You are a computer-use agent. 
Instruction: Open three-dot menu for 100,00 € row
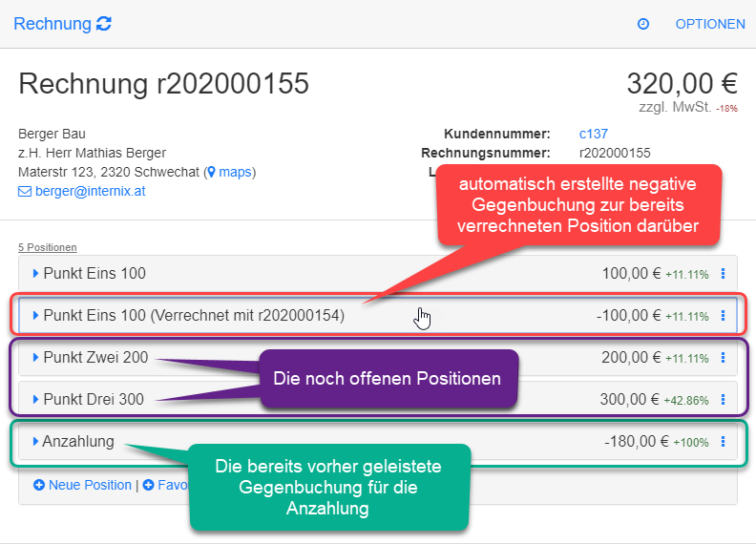click(723, 274)
